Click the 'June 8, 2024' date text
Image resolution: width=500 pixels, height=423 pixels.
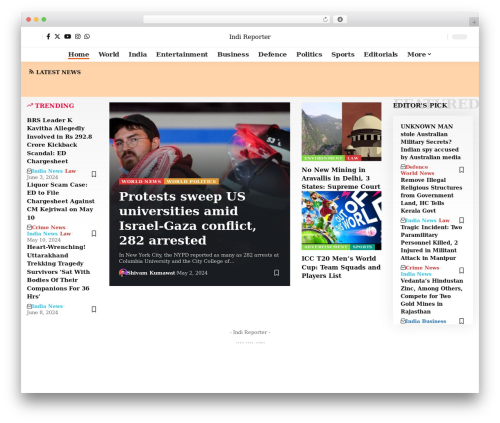[42, 312]
